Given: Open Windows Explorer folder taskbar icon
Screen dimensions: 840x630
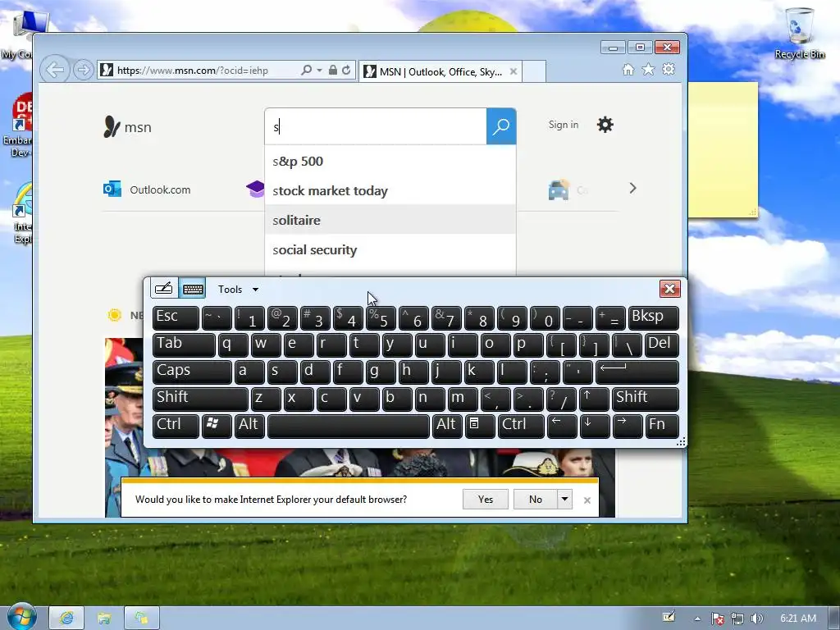Looking at the screenshot, I should coord(104,618).
